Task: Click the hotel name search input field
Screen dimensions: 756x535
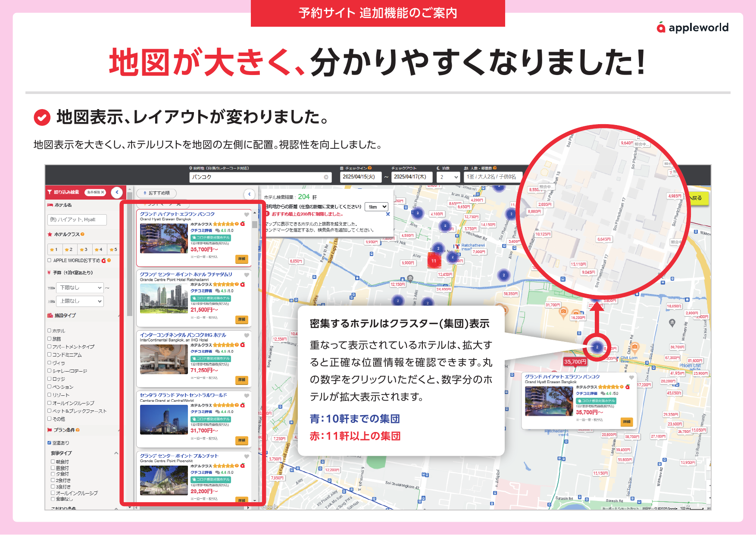Action: pyautogui.click(x=77, y=220)
